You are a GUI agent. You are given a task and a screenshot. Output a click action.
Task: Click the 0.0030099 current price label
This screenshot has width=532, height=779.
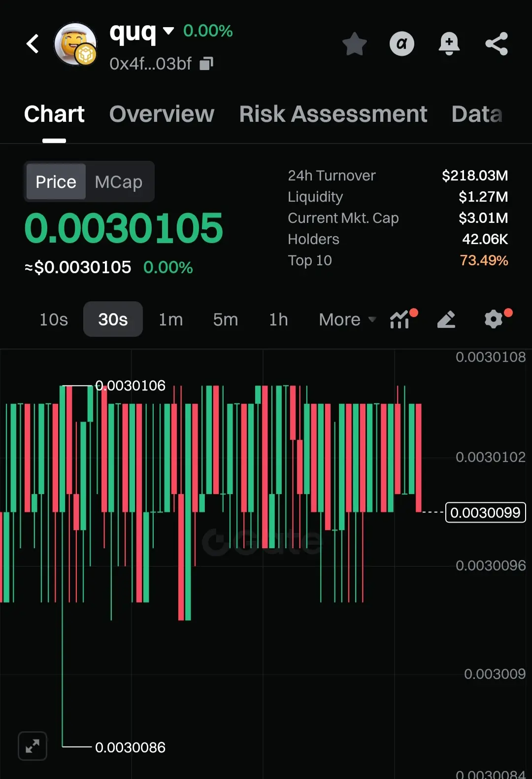[485, 512]
